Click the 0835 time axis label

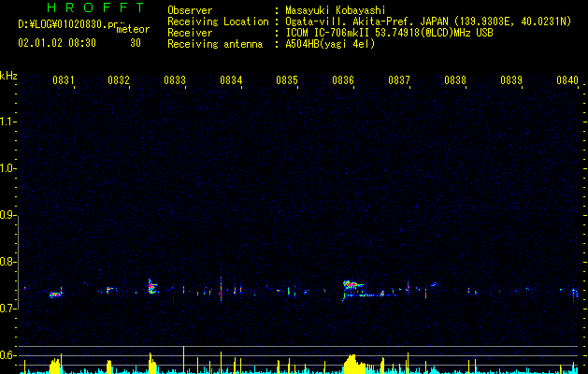tap(287, 80)
